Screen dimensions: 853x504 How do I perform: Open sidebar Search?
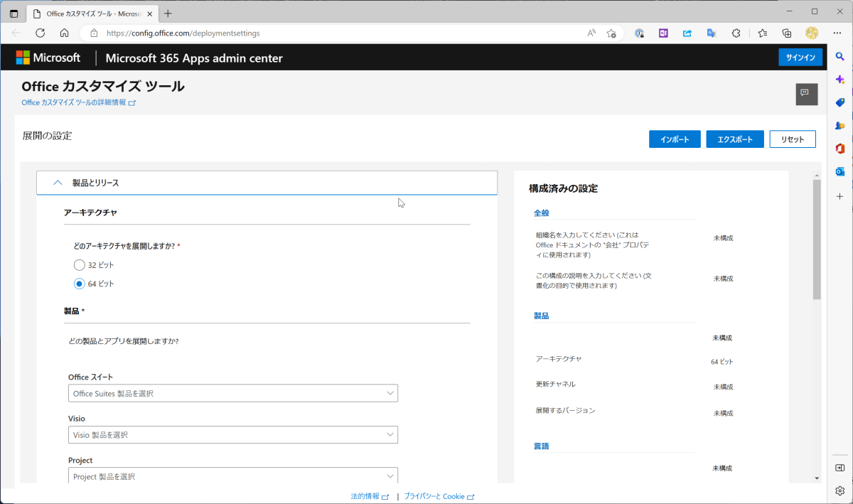839,56
